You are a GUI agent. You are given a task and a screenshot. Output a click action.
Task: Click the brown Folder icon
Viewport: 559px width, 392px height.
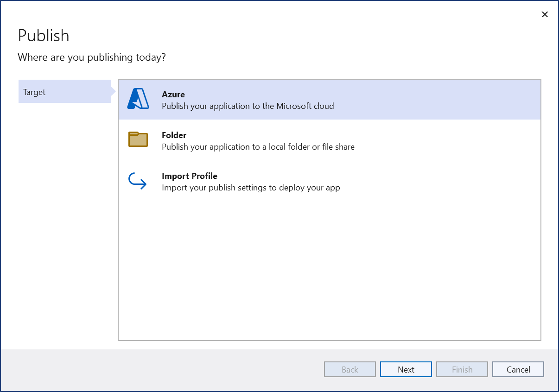pos(138,139)
